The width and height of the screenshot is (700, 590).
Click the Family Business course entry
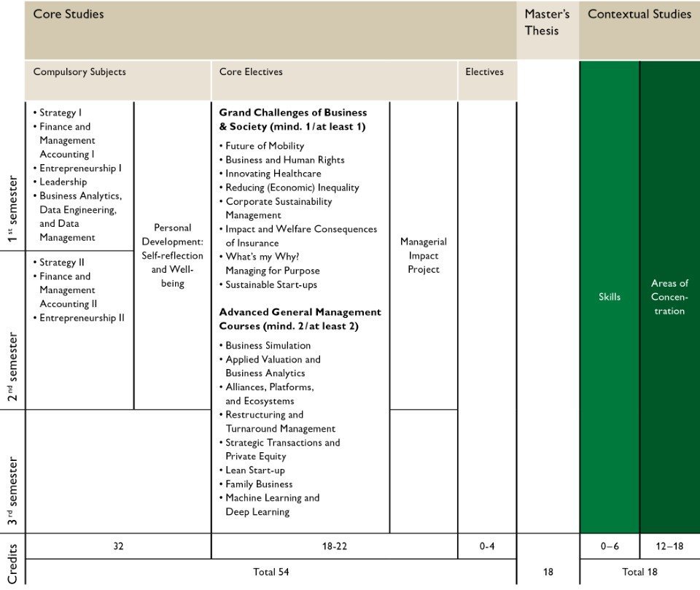pos(259,484)
